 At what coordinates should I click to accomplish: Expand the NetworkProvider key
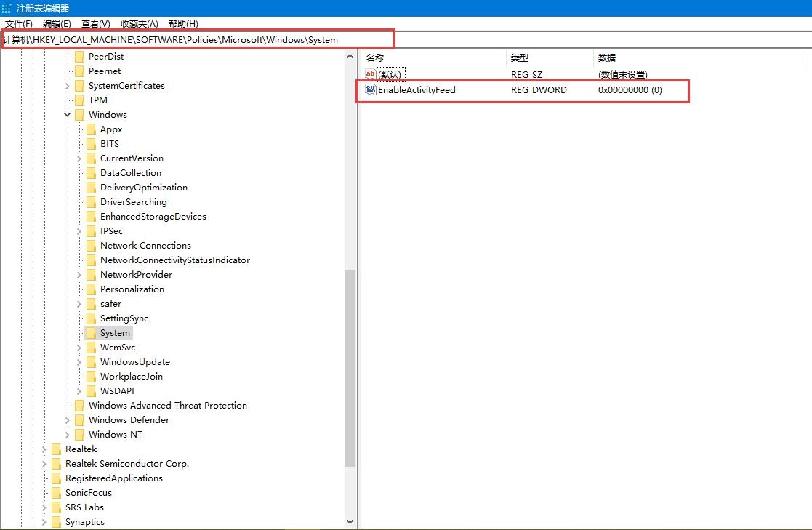(79, 275)
